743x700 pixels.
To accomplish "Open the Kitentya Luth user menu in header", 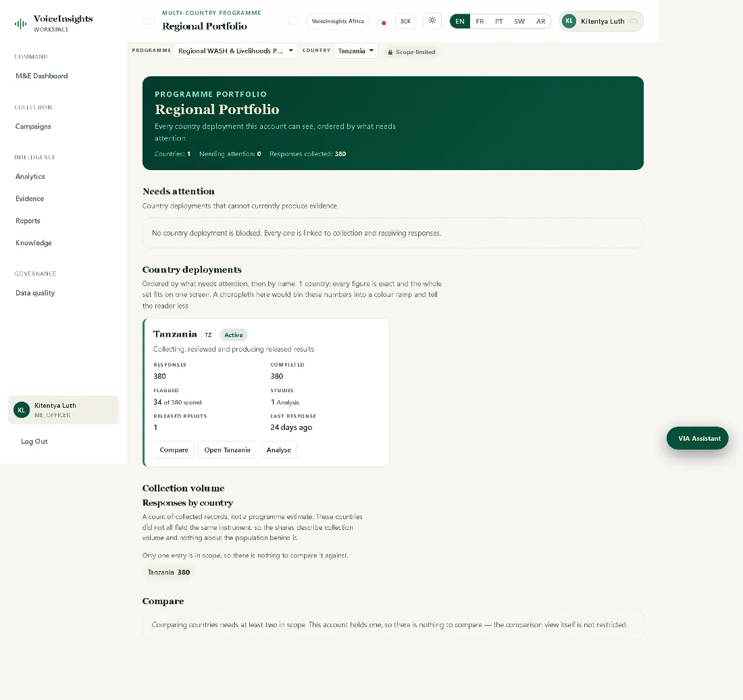I will click(x=601, y=22).
